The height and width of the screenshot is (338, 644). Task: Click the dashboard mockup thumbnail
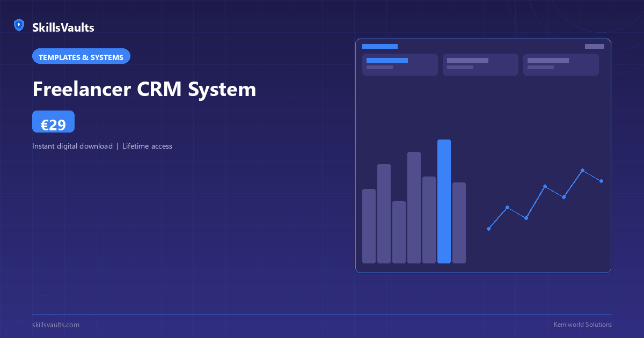(x=483, y=156)
